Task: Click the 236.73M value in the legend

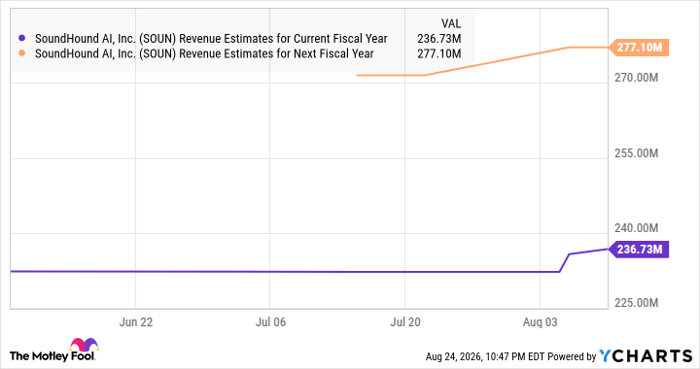Action: [439, 39]
